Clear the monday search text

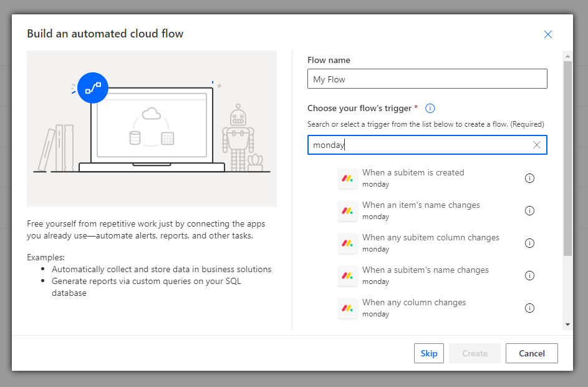click(537, 145)
